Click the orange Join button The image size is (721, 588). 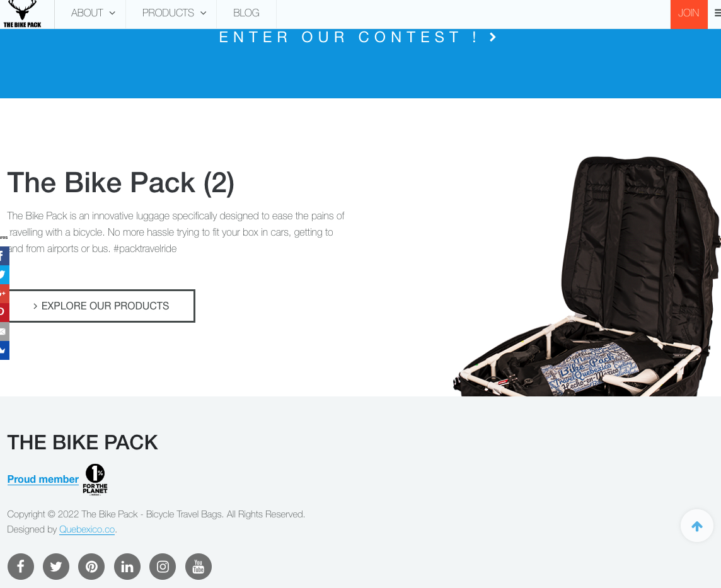click(x=689, y=14)
